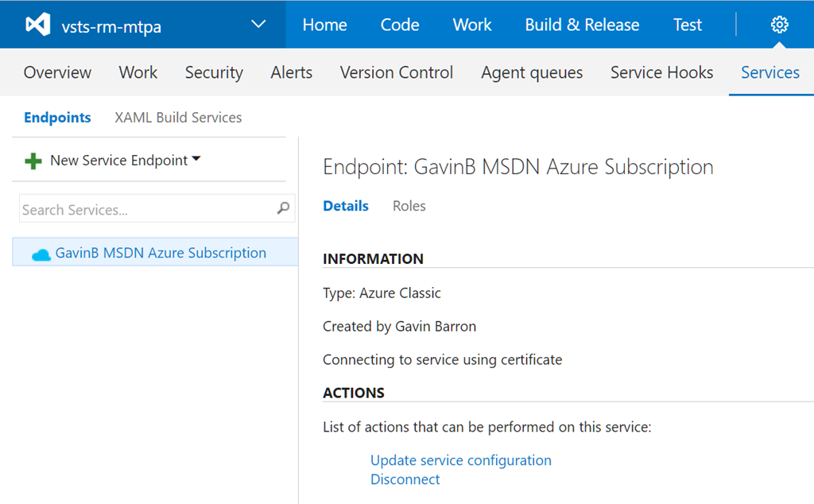This screenshot has width=814, height=504.
Task: Open the New Service Endpoint dropdown
Action: [119, 161]
